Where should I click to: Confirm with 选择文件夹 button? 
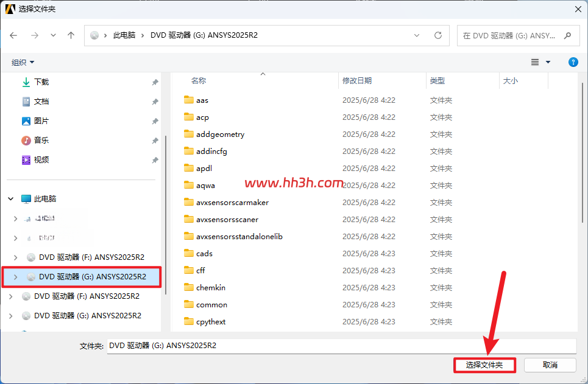[x=484, y=365]
